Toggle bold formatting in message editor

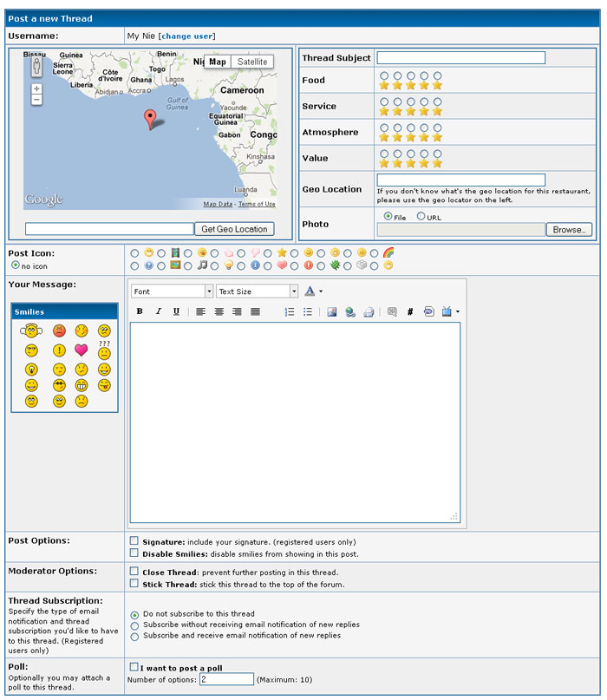pyautogui.click(x=140, y=311)
